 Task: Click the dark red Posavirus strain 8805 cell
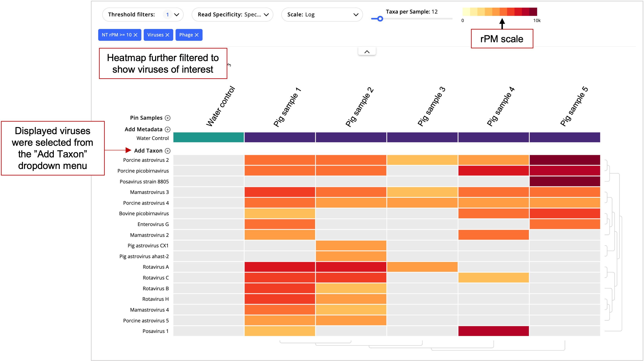point(564,181)
